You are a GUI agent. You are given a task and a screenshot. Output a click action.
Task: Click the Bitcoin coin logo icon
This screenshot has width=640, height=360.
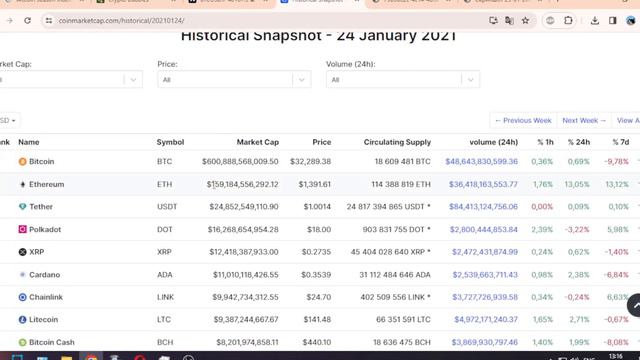click(22, 162)
